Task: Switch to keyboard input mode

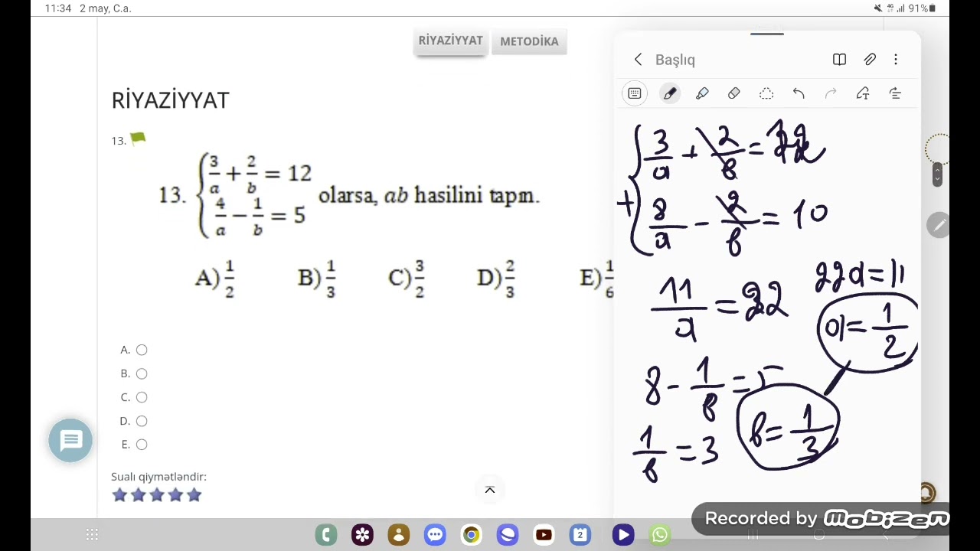Action: [x=635, y=93]
